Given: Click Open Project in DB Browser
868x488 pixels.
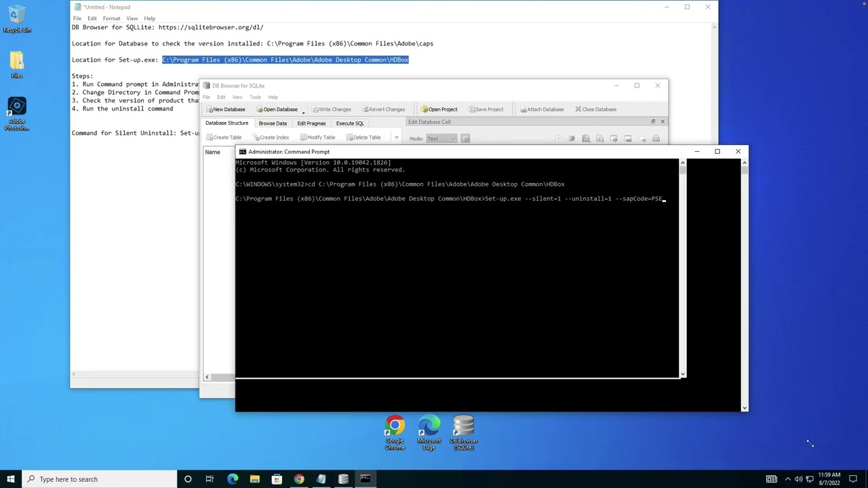Looking at the screenshot, I should [439, 109].
